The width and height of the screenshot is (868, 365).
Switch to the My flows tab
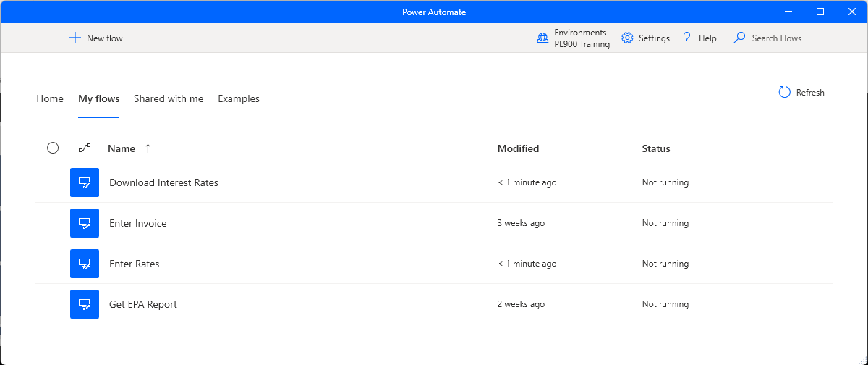point(99,98)
